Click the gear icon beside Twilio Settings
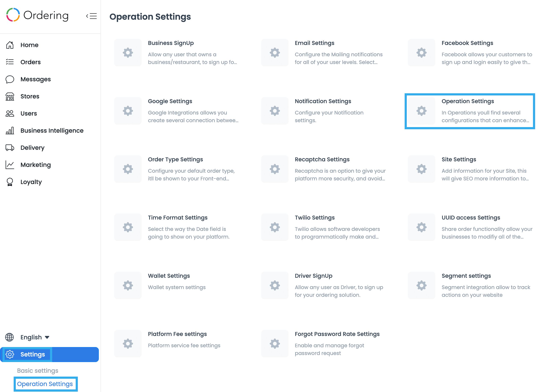 [274, 227]
